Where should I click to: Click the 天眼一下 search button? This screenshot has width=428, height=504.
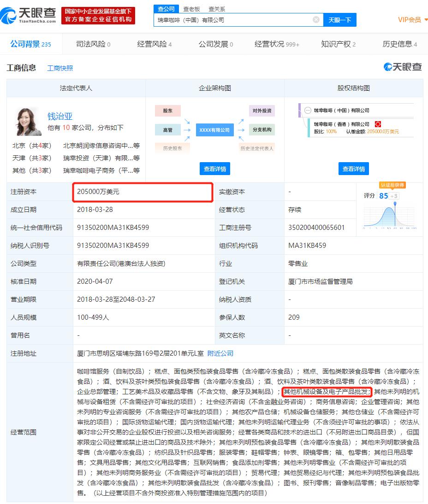click(x=340, y=20)
